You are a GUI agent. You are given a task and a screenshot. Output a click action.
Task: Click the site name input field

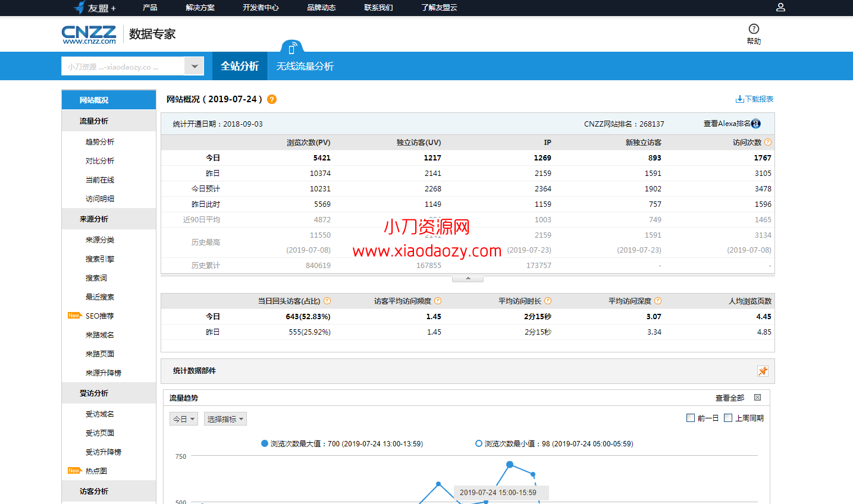click(x=123, y=67)
